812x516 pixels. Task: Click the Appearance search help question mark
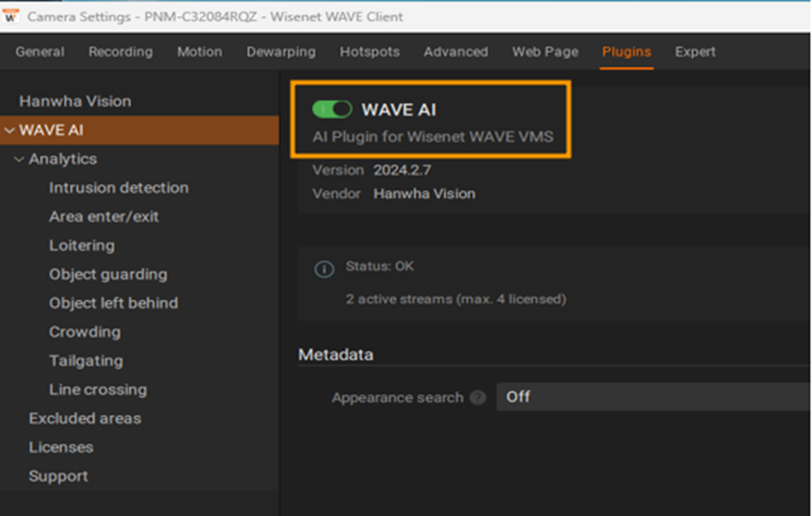coord(478,398)
